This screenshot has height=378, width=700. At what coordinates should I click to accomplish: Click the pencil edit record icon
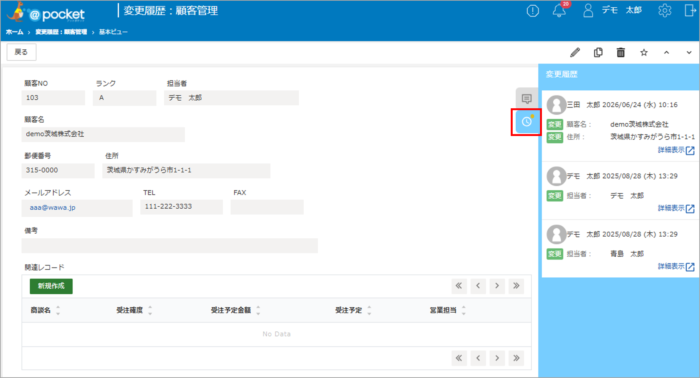[x=575, y=53]
